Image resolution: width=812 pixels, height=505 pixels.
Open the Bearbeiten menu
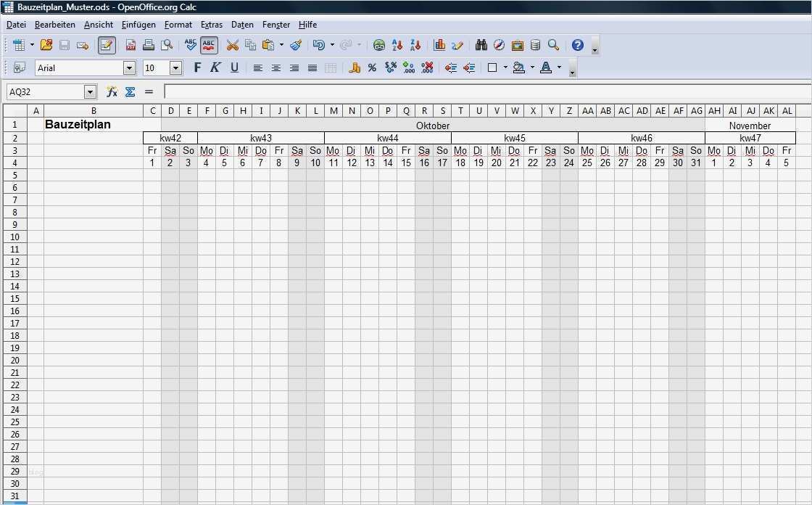pos(55,25)
